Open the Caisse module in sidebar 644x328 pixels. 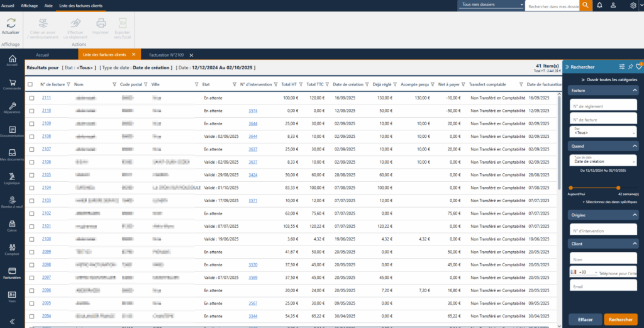(12, 225)
